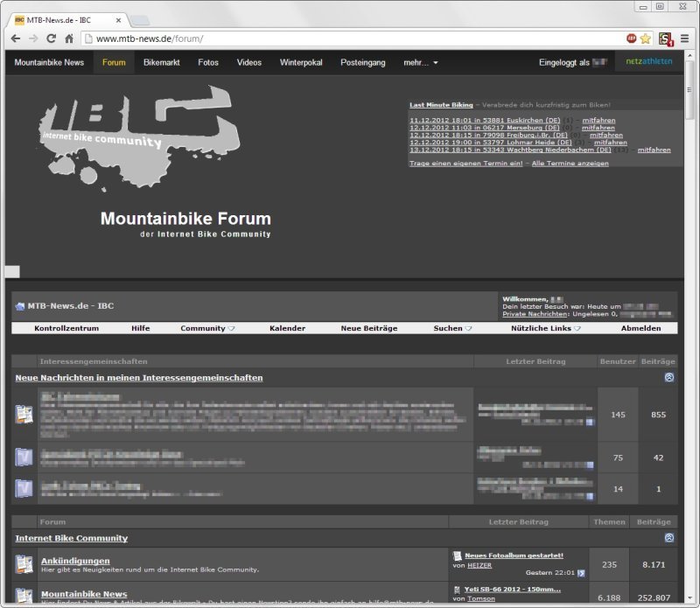
Task: Open Bikemarkt in the top navigation
Action: pos(162,62)
